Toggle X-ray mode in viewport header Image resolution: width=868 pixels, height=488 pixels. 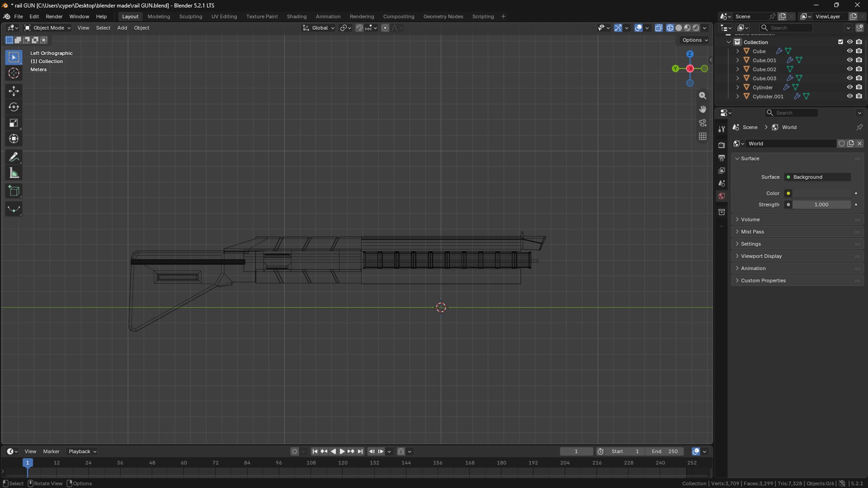coord(659,28)
